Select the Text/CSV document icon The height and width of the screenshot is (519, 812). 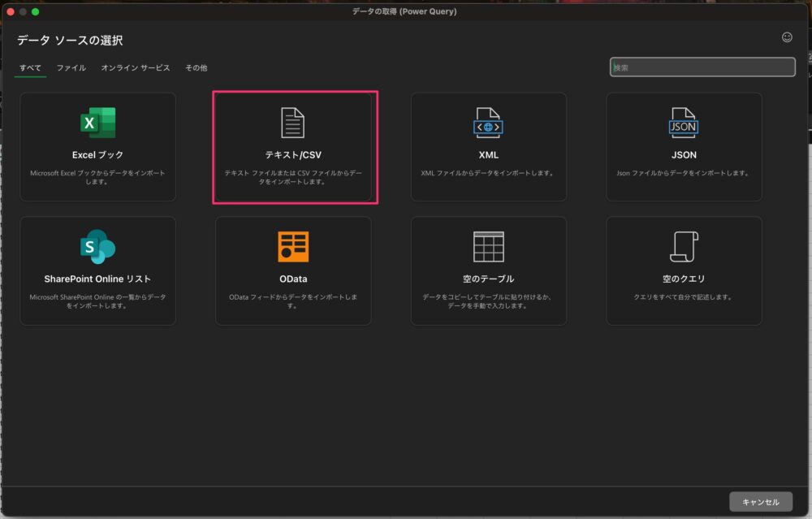(x=292, y=123)
